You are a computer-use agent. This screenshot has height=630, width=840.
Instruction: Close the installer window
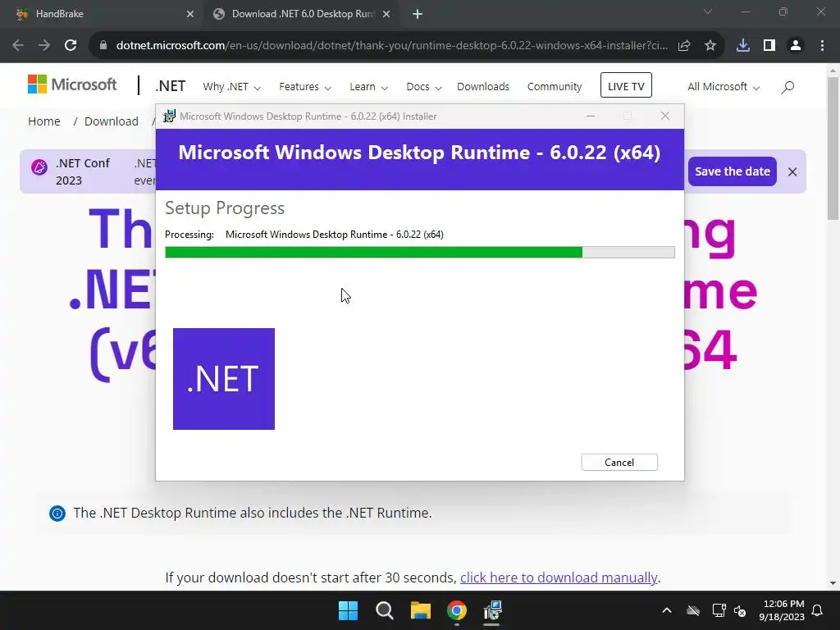pyautogui.click(x=664, y=116)
